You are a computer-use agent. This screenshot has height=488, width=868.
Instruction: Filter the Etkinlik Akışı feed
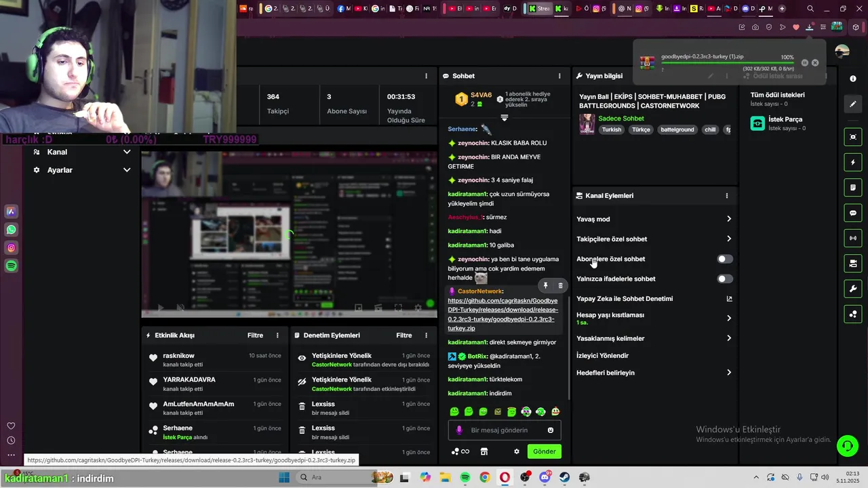click(255, 335)
